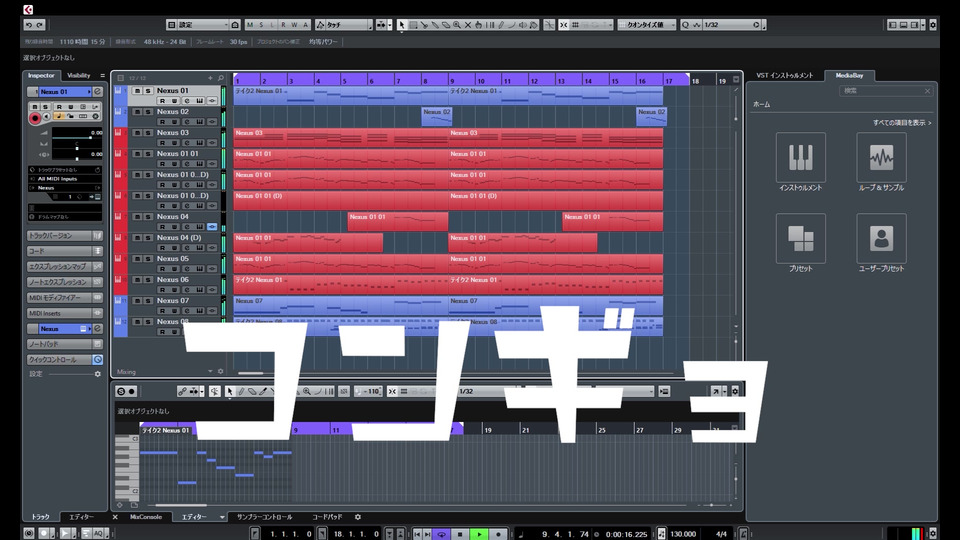Image resolution: width=960 pixels, height=540 pixels.
Task: Switch to the Visibility tab
Action: point(79,75)
